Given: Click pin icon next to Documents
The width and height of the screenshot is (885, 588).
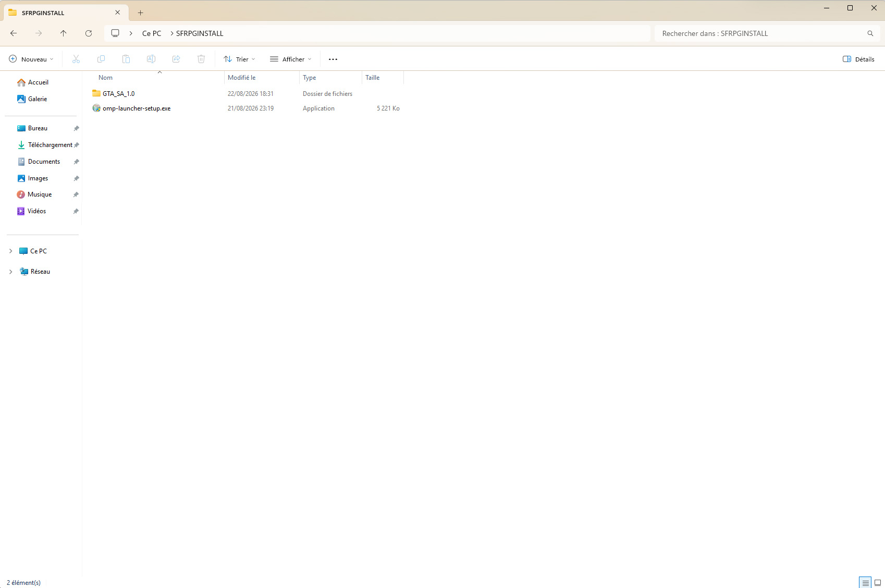Looking at the screenshot, I should tap(76, 162).
